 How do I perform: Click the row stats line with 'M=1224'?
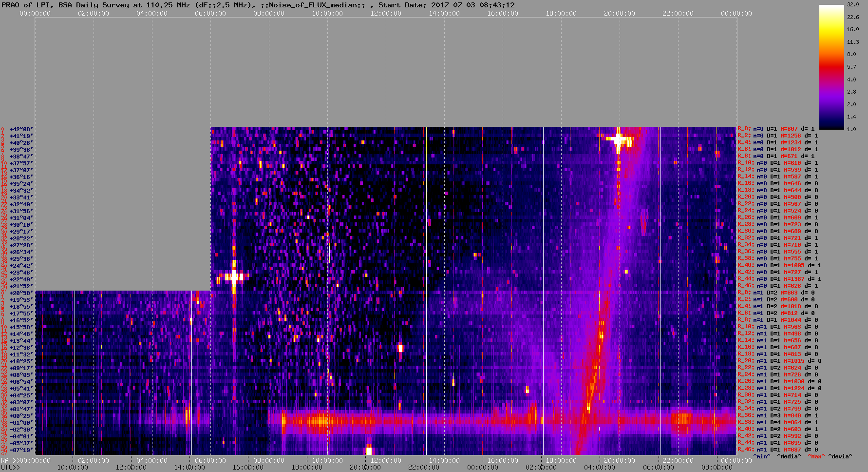coord(779,388)
